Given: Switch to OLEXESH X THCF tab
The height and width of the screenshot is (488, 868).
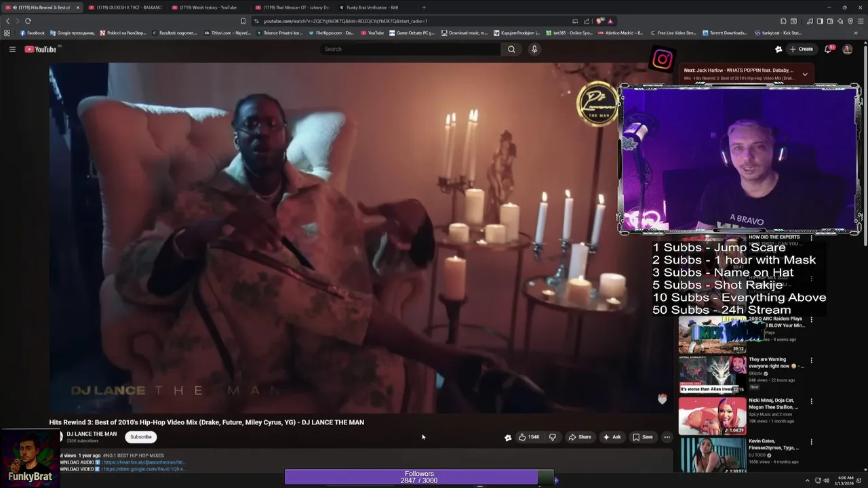Looking at the screenshot, I should coord(125,7).
